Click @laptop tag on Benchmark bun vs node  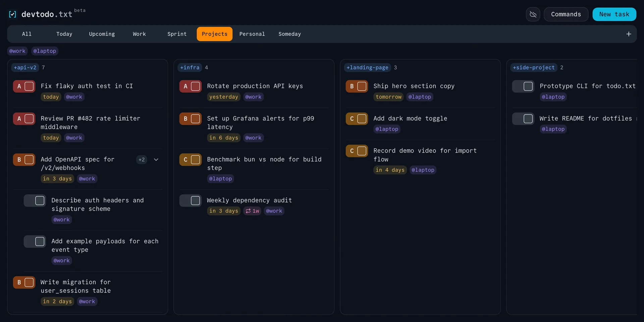click(x=220, y=179)
